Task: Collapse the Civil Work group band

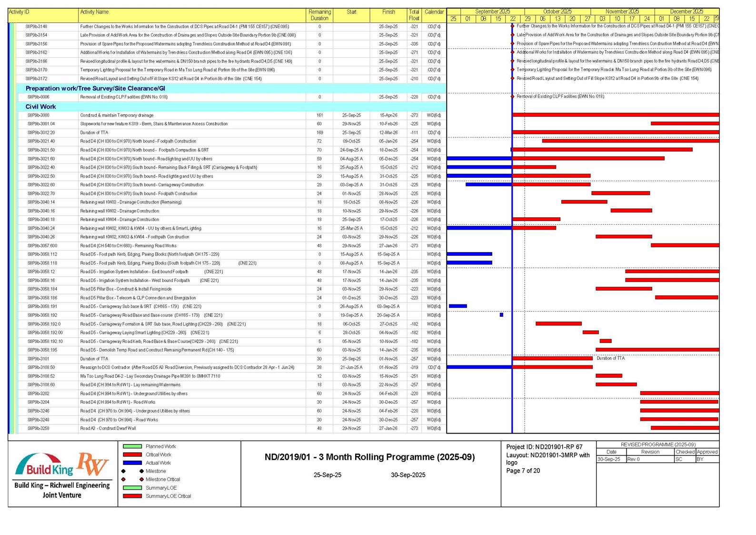Action: 41,107
